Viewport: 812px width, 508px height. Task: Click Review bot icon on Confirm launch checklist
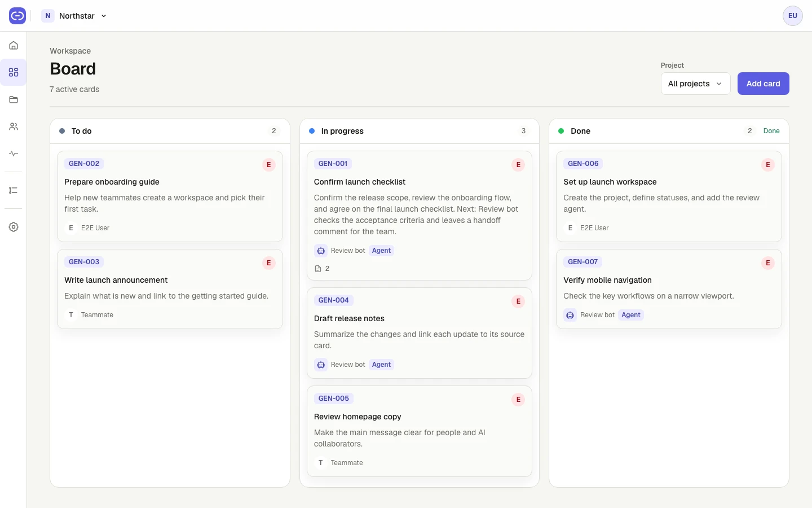(321, 251)
